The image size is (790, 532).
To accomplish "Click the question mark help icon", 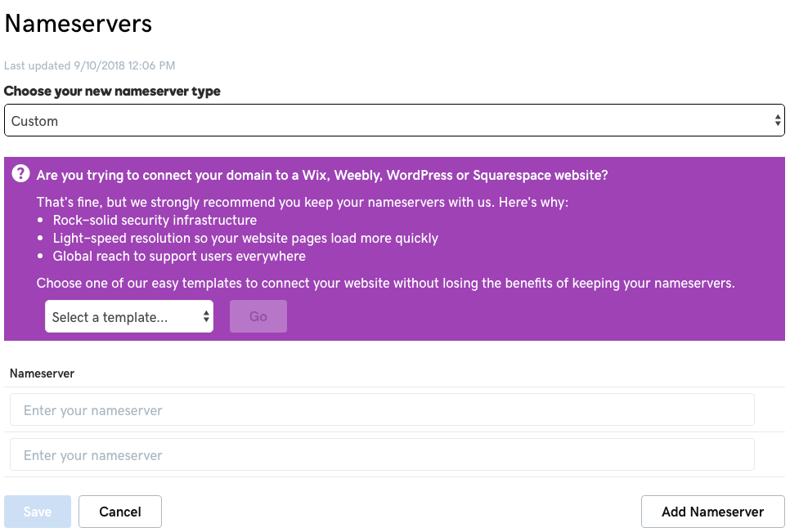I will coord(20,173).
